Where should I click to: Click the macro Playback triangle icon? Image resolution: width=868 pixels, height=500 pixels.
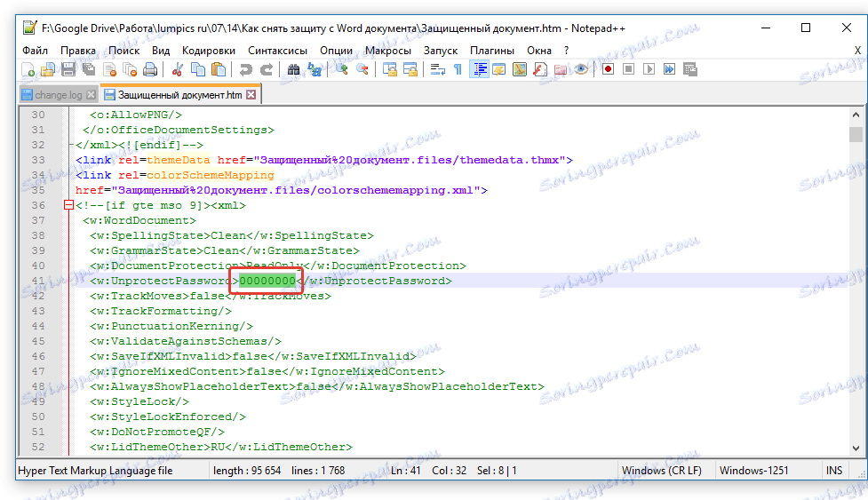coord(649,69)
